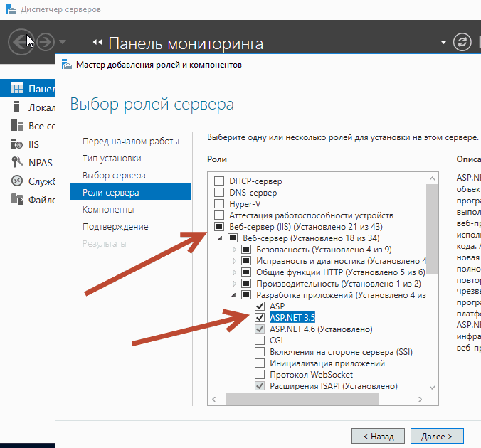
Task: Click the back navigation arrow icon
Action: 21,42
